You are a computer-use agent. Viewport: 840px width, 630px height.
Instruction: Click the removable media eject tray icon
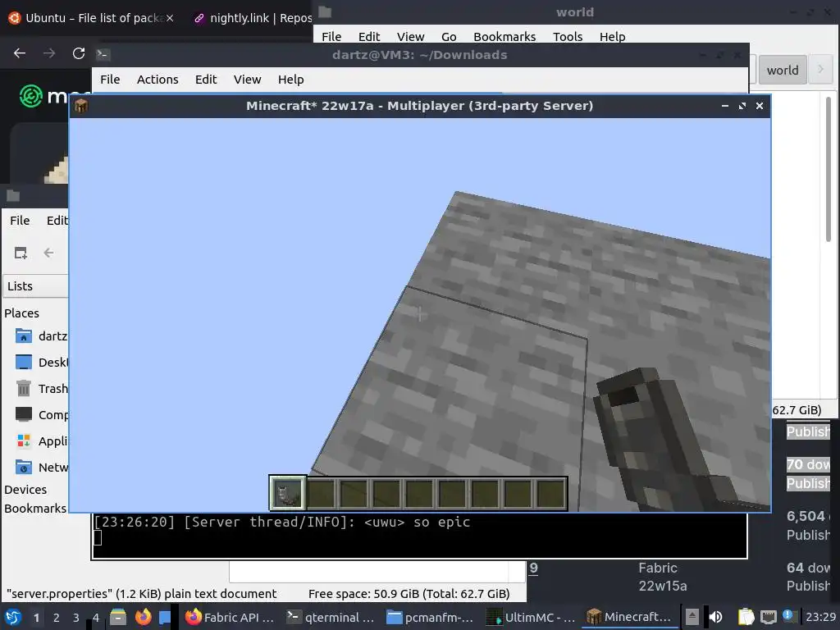(692, 617)
